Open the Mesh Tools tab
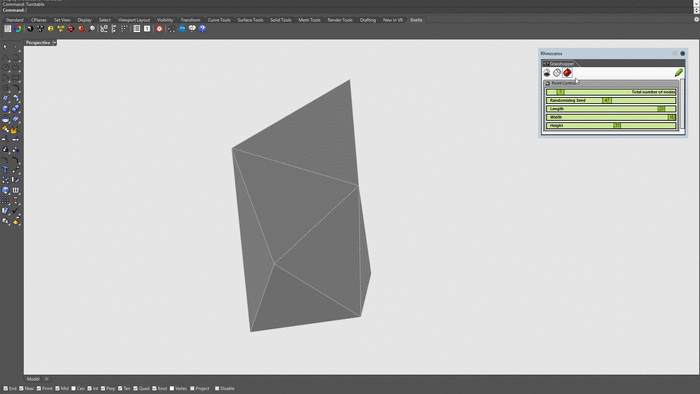 pyautogui.click(x=309, y=20)
